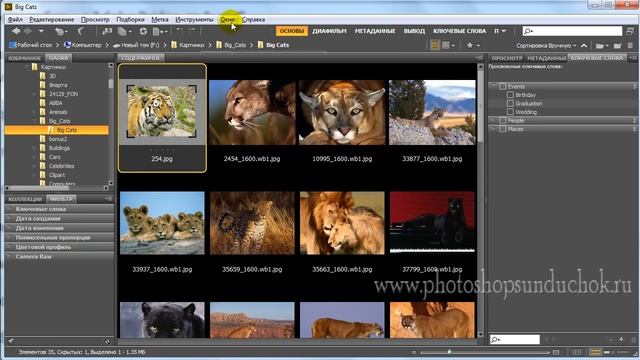
Task: Click thumbnail quality option icon in path bar
Action: coord(435,45)
